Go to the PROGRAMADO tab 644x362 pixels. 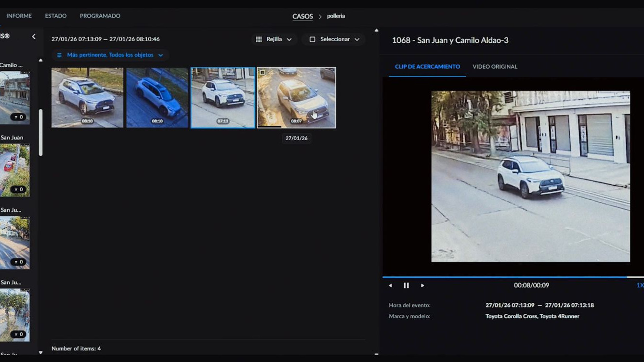pyautogui.click(x=100, y=16)
